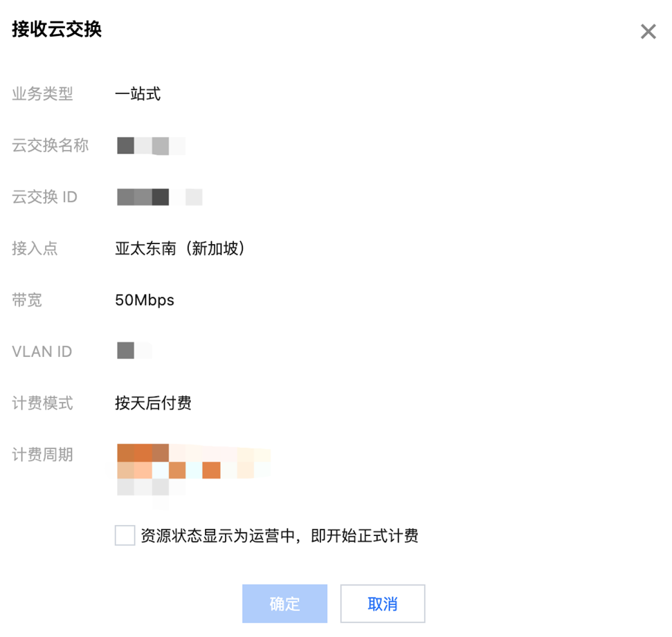Click the VLAN ID field label
The width and height of the screenshot is (672, 637).
coord(42,351)
